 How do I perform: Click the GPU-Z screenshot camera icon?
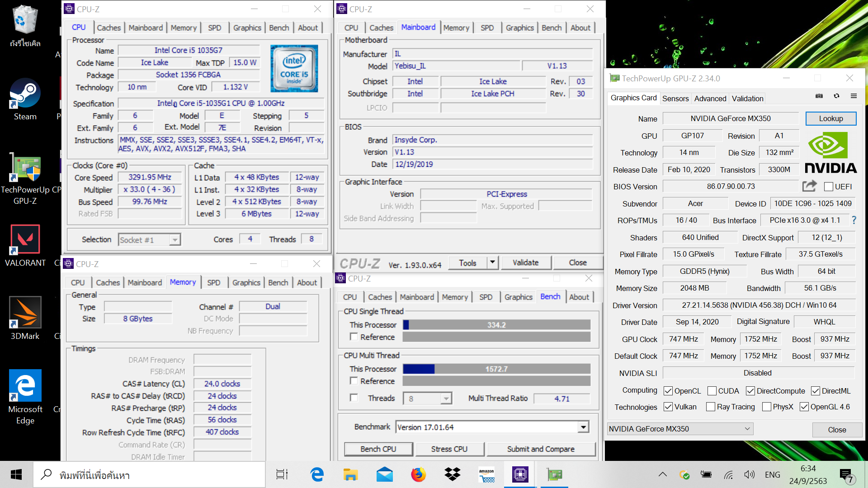coord(819,96)
